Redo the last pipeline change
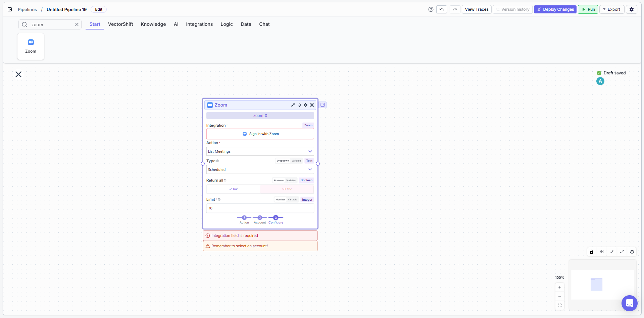The image size is (644, 318). click(455, 9)
